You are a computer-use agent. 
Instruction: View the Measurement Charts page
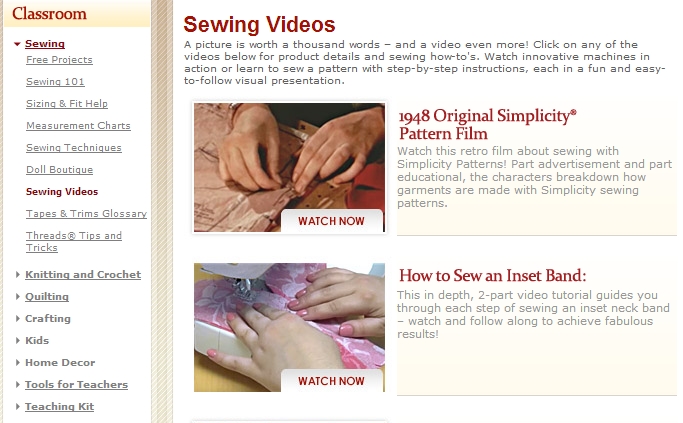[x=78, y=125]
